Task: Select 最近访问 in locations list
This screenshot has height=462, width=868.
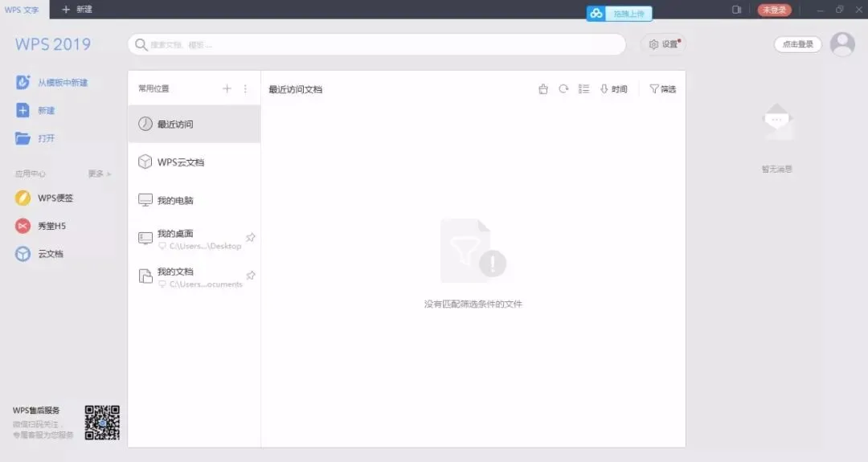Action: [x=194, y=124]
